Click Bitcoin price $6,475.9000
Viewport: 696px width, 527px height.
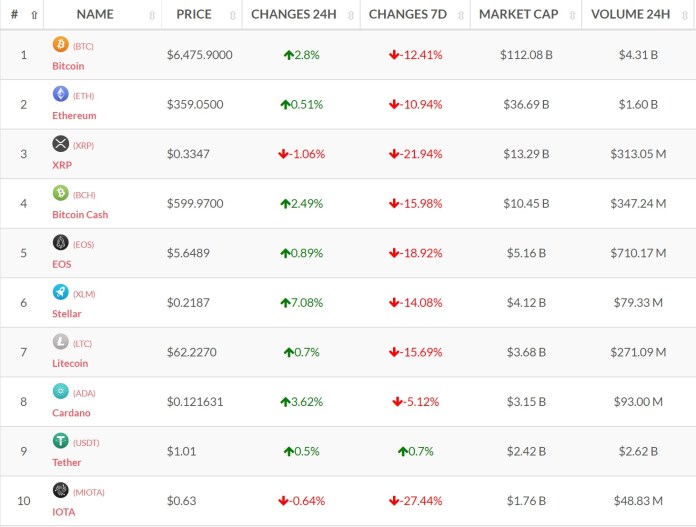point(200,55)
